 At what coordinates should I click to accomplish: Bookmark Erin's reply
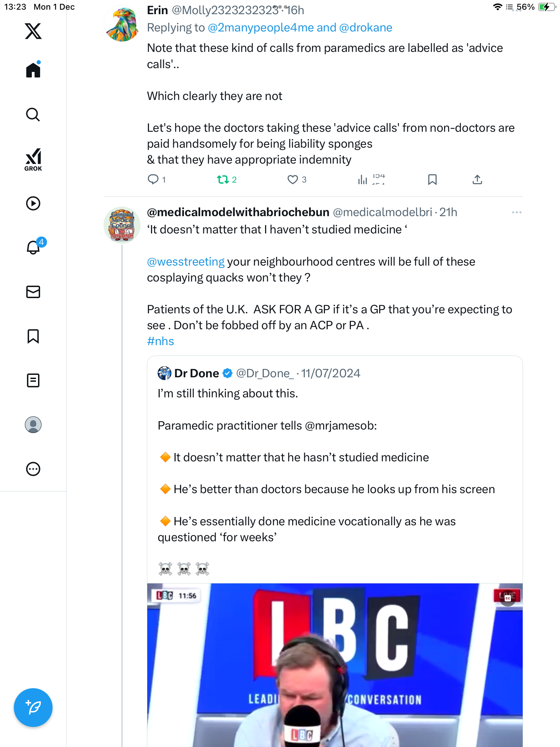coord(432,179)
